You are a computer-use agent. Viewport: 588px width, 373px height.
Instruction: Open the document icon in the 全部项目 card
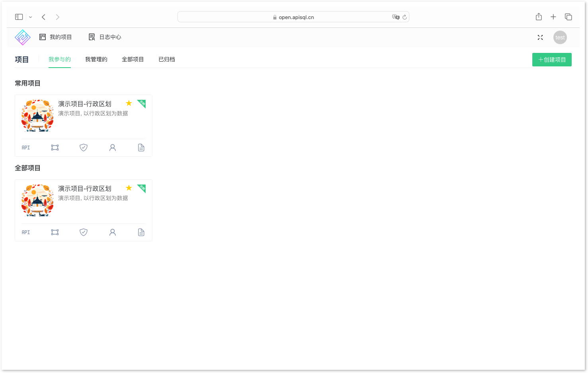141,232
